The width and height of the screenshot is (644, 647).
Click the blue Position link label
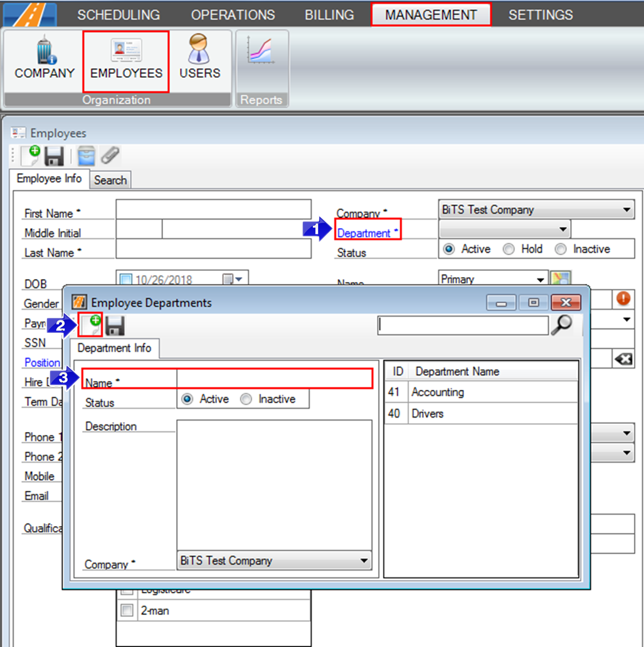[42, 362]
